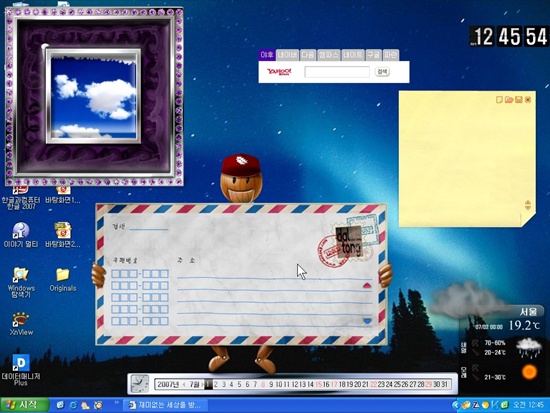
Task: Select day 15 on the calendar bar
Action: point(318,385)
